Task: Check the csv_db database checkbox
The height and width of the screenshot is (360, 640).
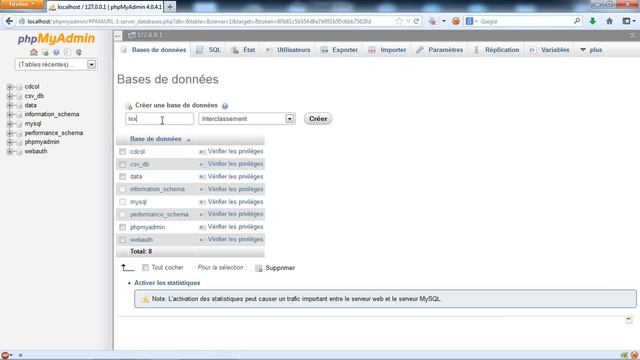Action: (122, 164)
